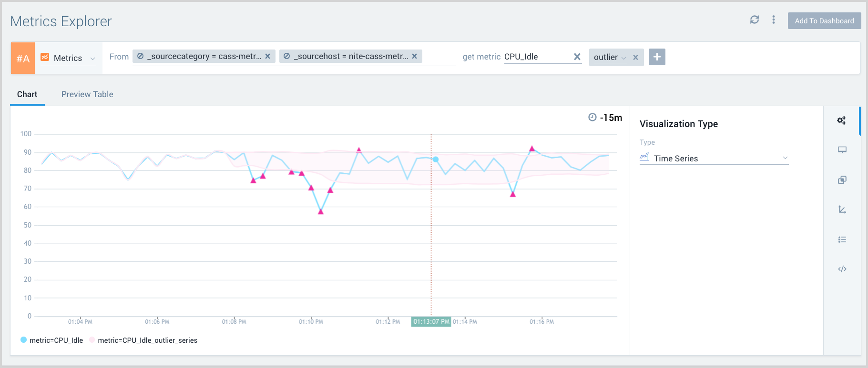
Task: Remove the _sourcecategory filter chip
Action: [267, 56]
